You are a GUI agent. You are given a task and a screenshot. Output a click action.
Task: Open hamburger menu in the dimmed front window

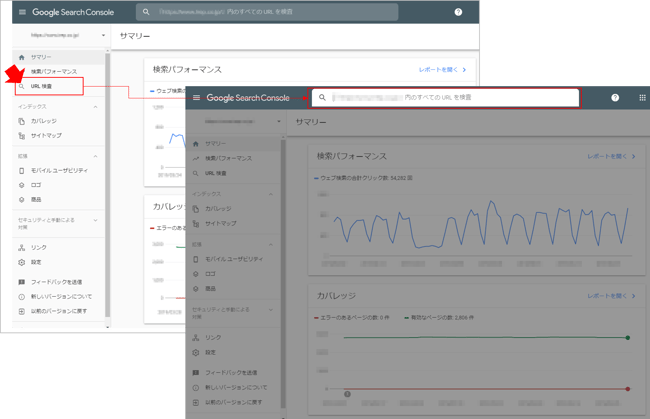pos(197,98)
